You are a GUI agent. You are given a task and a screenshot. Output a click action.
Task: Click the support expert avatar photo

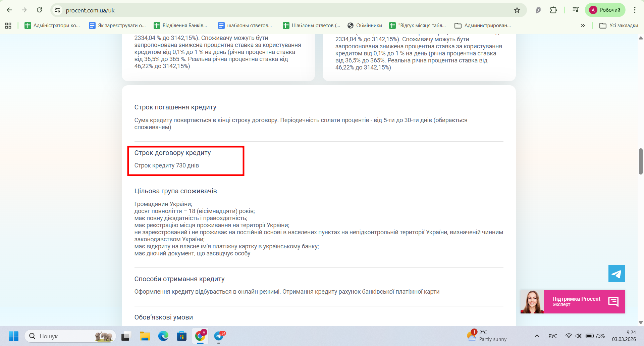coord(532,302)
